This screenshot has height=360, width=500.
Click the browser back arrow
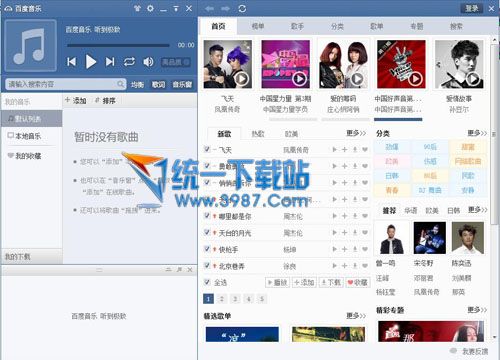(210, 8)
